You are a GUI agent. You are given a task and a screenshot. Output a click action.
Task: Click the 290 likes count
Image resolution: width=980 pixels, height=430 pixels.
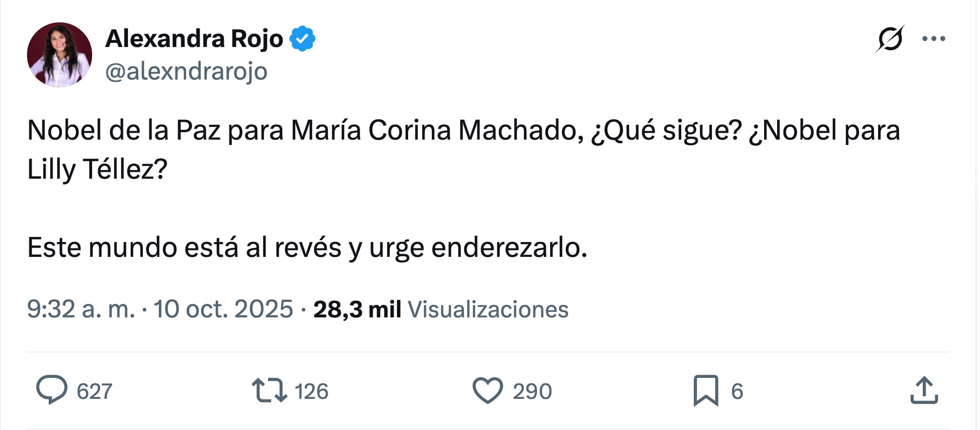click(532, 391)
